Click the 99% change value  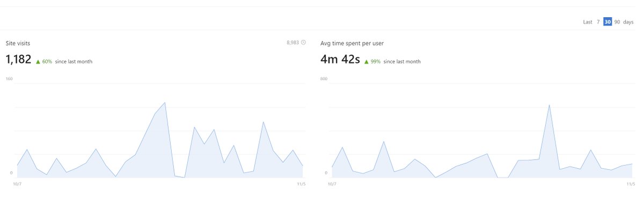point(376,62)
